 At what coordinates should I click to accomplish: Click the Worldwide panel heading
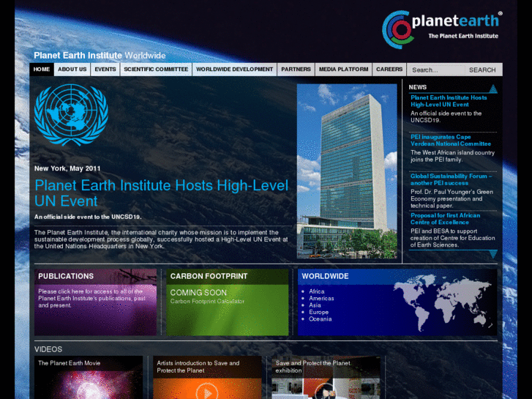tap(325, 276)
